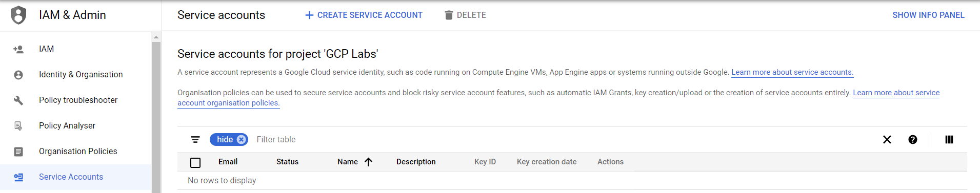This screenshot has width=980, height=193.
Task: Click the sidebar scrollbar up arrow
Action: click(156, 37)
